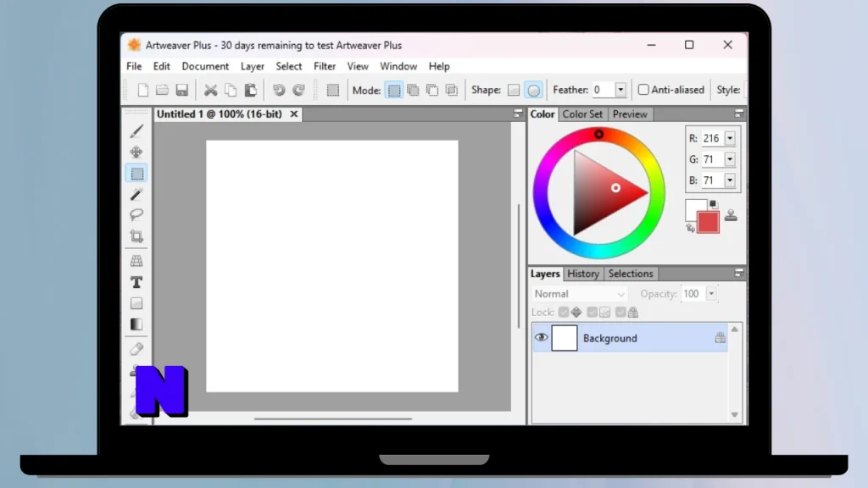Open the Color panel options menu icon
This screenshot has width=868, height=488.
738,114
